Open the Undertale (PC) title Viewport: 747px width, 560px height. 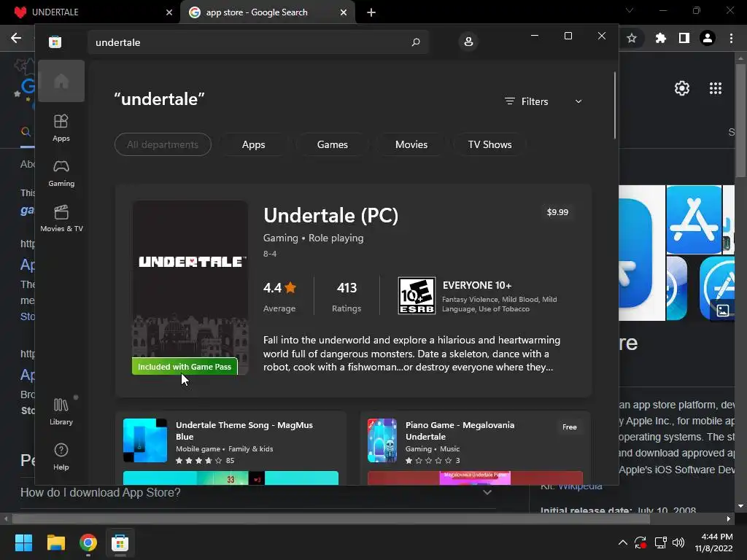tap(330, 215)
